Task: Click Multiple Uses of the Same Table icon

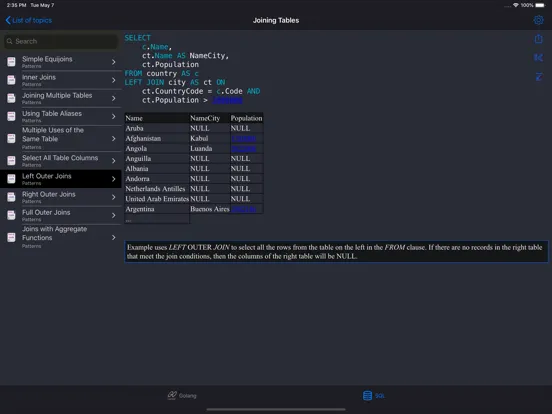Action: (x=11, y=139)
